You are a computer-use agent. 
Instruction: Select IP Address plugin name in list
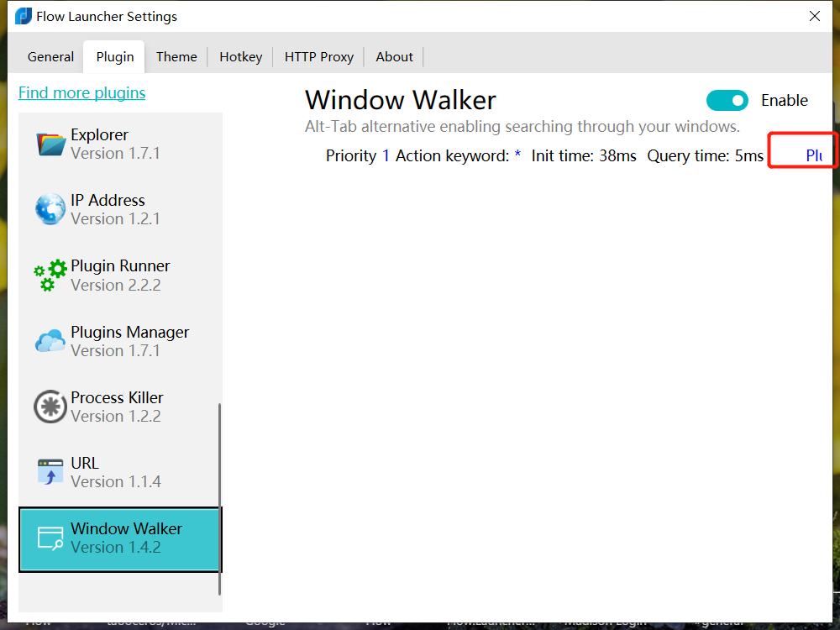108,201
